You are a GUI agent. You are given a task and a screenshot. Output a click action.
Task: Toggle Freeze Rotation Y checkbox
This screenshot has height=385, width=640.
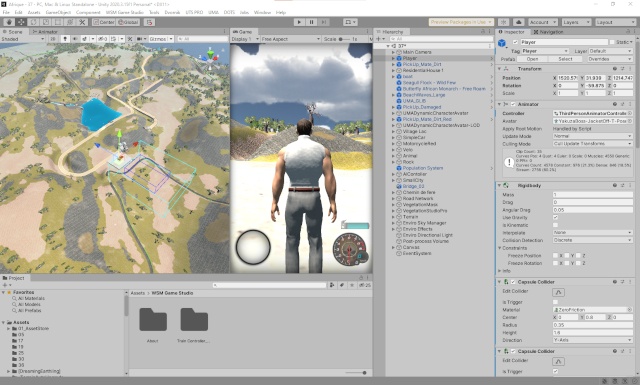[567, 263]
